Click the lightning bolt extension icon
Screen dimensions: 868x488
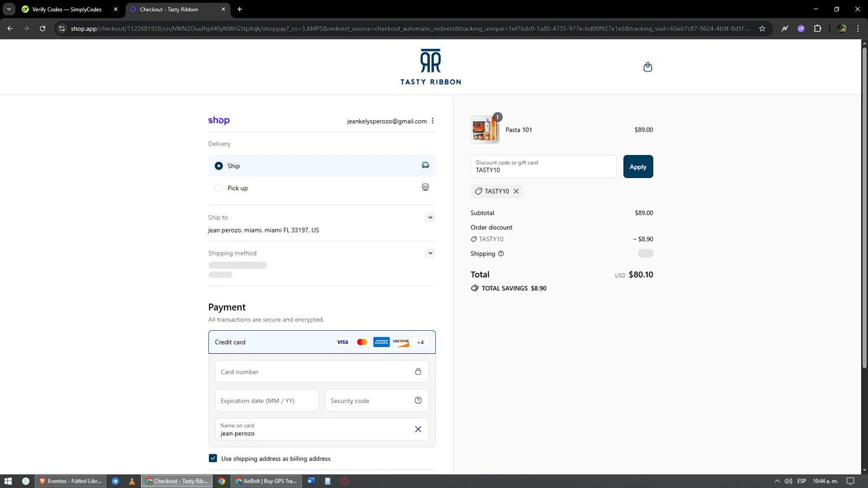tap(785, 28)
